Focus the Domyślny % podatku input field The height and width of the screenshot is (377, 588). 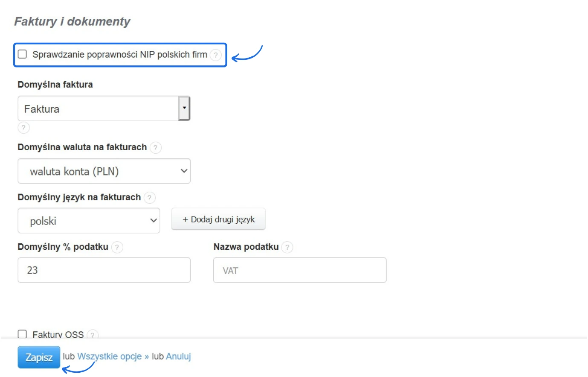[x=104, y=270]
